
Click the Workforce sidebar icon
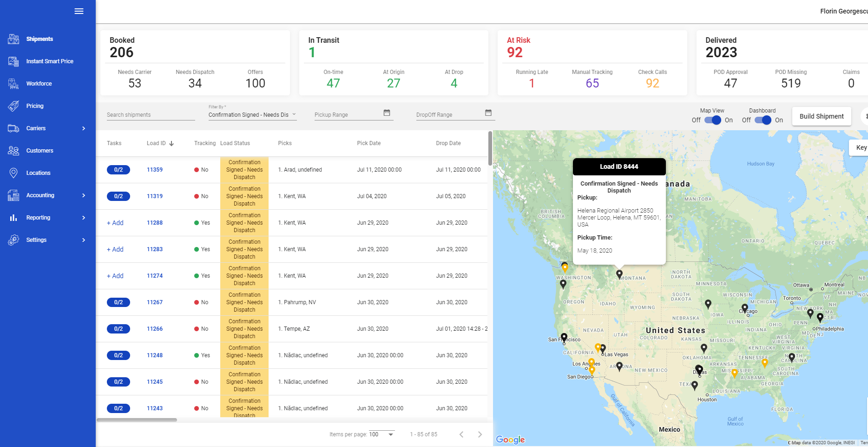tap(13, 84)
